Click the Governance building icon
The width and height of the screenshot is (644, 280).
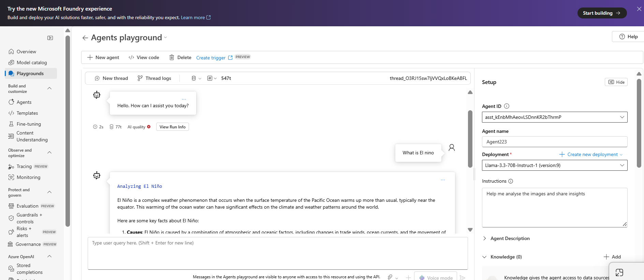click(x=11, y=244)
